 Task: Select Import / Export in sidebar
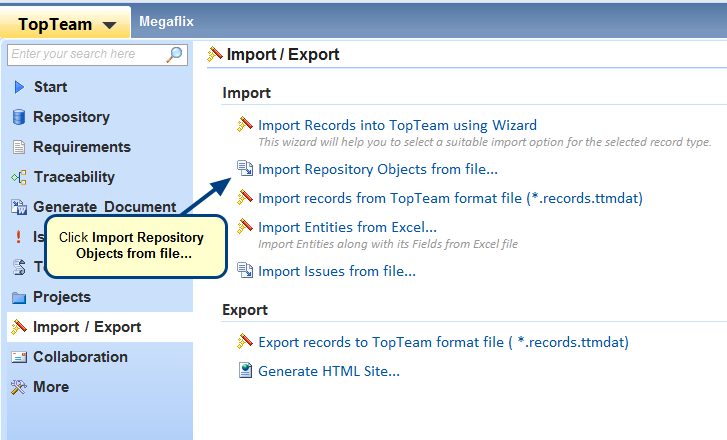coord(87,327)
